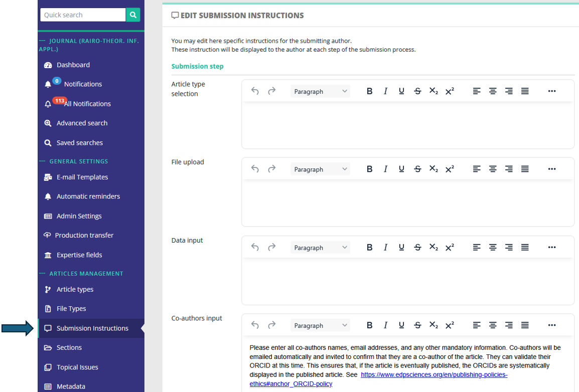This screenshot has width=579, height=392.
Task: Redo in the Article type selection editor
Action: (x=272, y=91)
